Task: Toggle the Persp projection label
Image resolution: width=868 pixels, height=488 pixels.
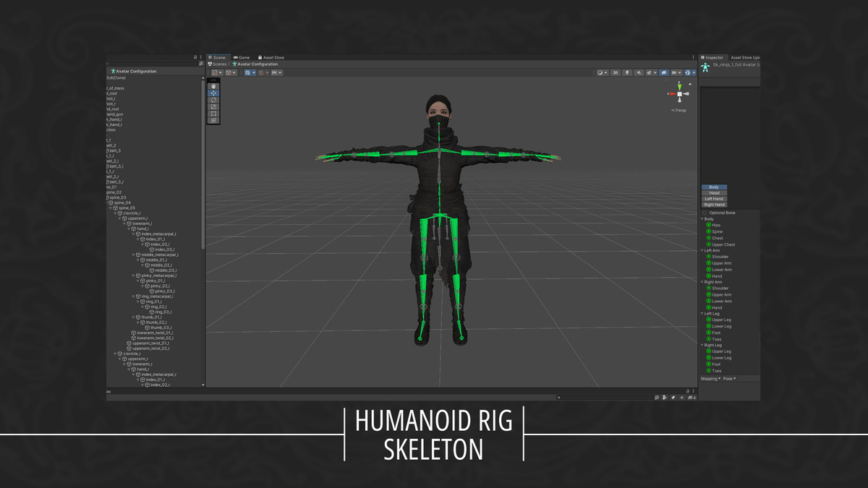Action: pyautogui.click(x=679, y=111)
